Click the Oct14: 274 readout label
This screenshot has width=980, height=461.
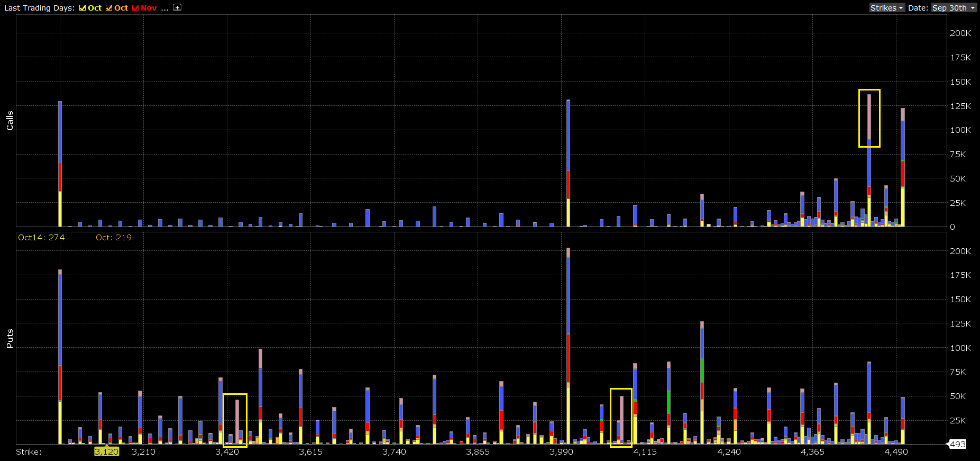coord(41,238)
